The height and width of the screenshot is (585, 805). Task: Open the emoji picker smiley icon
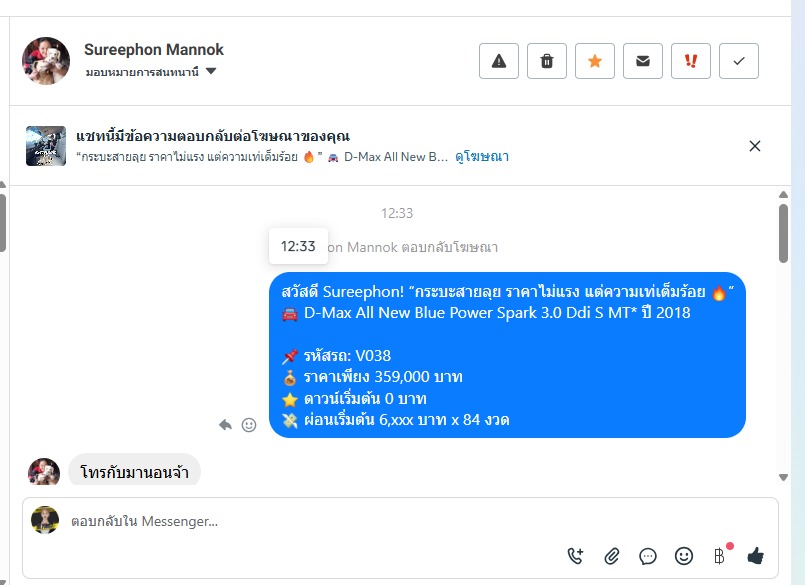pyautogui.click(x=684, y=556)
